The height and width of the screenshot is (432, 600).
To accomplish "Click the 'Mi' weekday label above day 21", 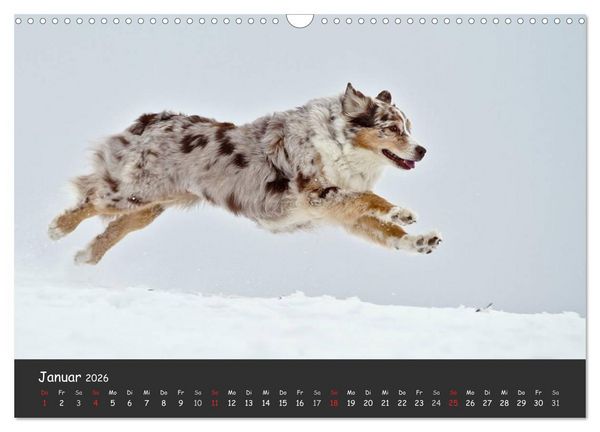I will pyautogui.click(x=385, y=393).
